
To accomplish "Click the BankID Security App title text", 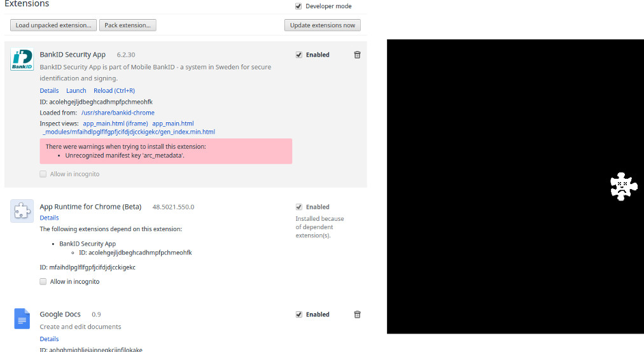I will point(73,55).
